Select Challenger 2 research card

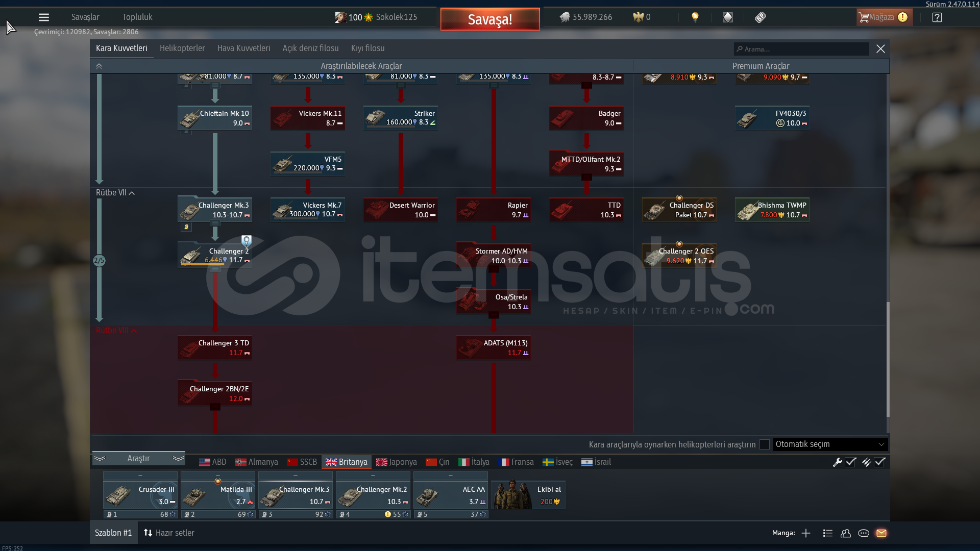point(215,255)
